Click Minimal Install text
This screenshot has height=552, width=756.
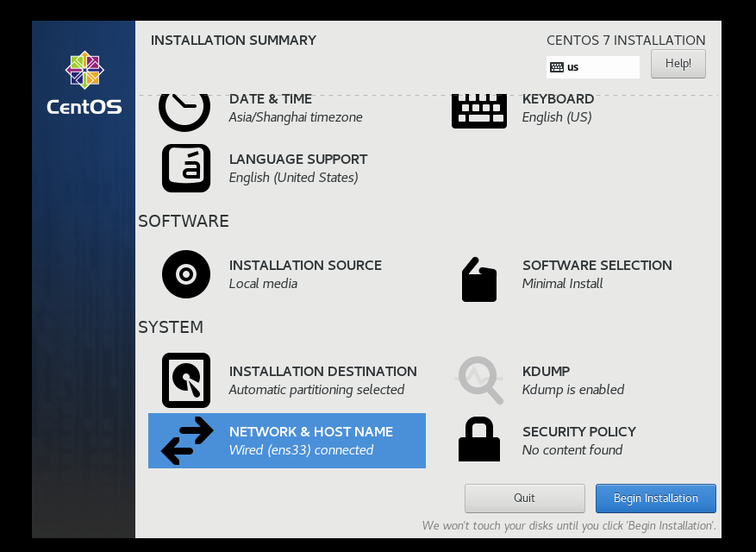[562, 284]
